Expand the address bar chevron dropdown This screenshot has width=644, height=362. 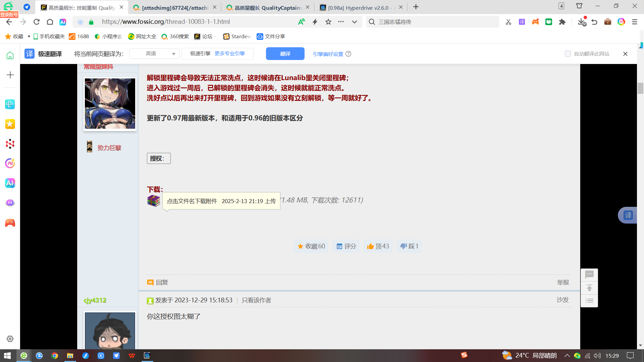[355, 22]
